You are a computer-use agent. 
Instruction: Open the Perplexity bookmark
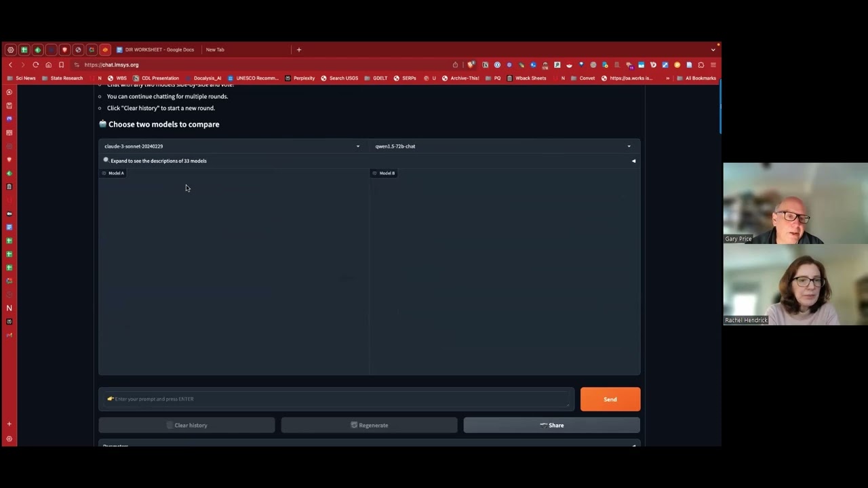[300, 78]
